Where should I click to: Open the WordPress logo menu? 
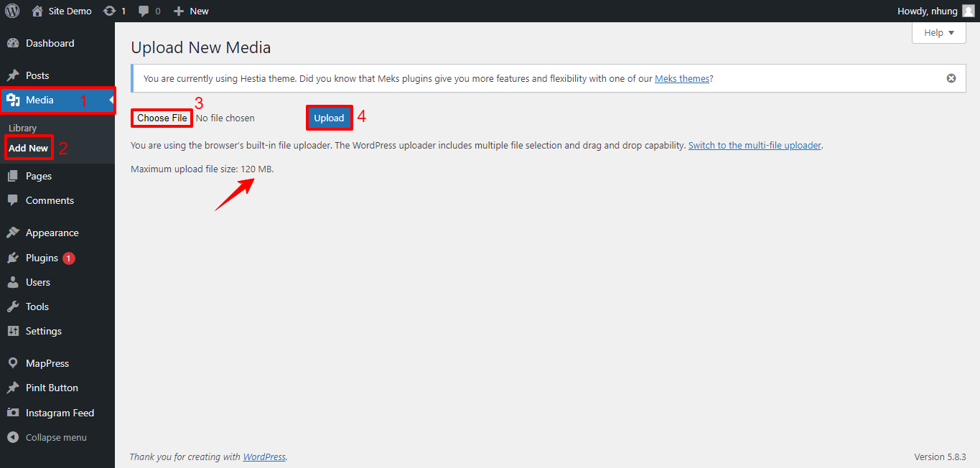point(12,10)
